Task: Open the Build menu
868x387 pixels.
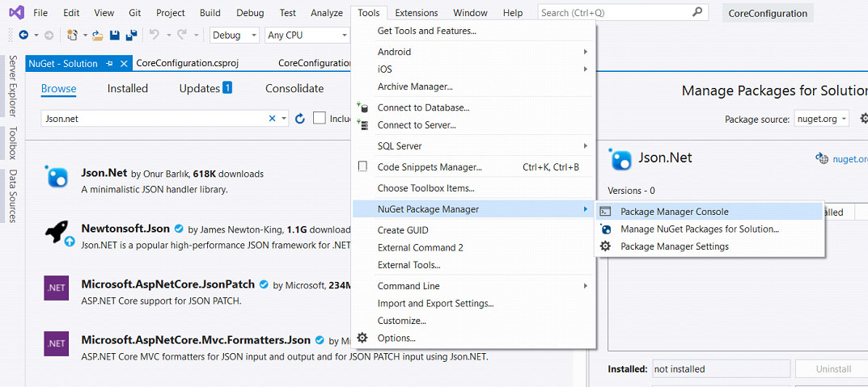Action: (210, 13)
